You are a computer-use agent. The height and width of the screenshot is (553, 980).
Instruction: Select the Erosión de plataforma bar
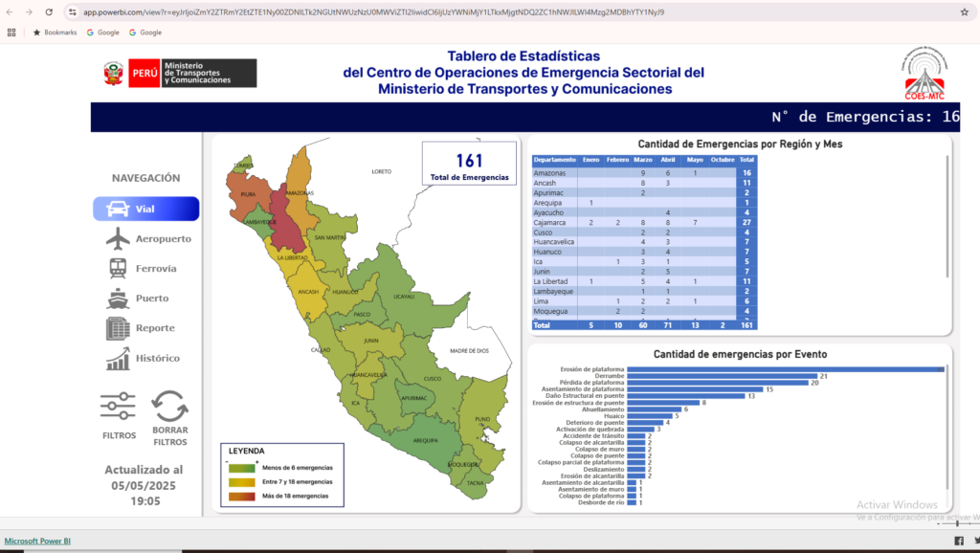(786, 369)
